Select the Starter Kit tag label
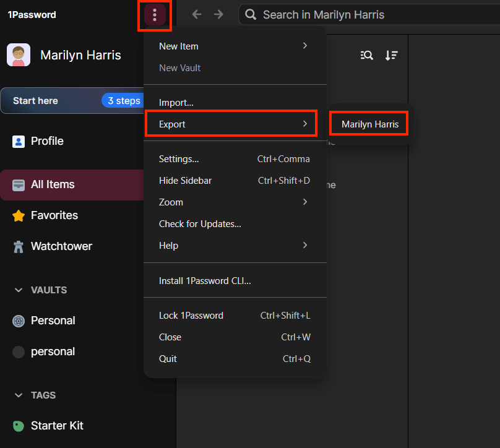The height and width of the screenshot is (448, 500). (57, 426)
